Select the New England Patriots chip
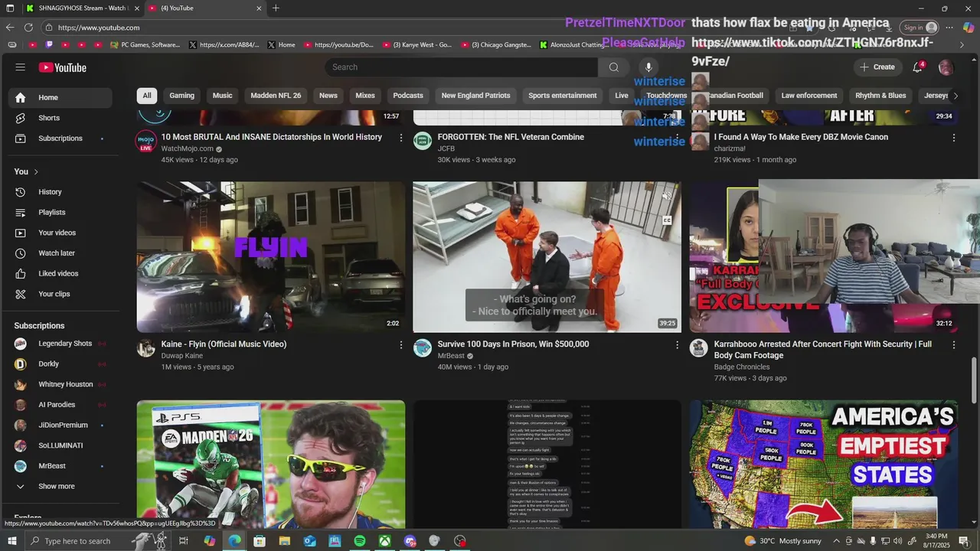 click(x=475, y=96)
